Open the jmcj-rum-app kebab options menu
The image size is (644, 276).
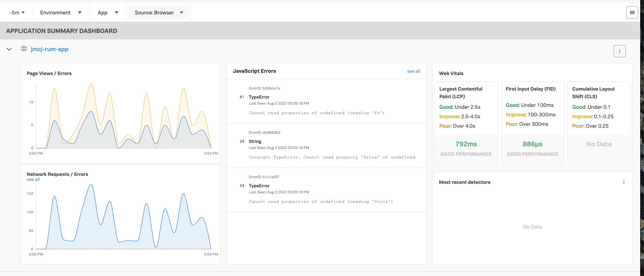point(619,51)
